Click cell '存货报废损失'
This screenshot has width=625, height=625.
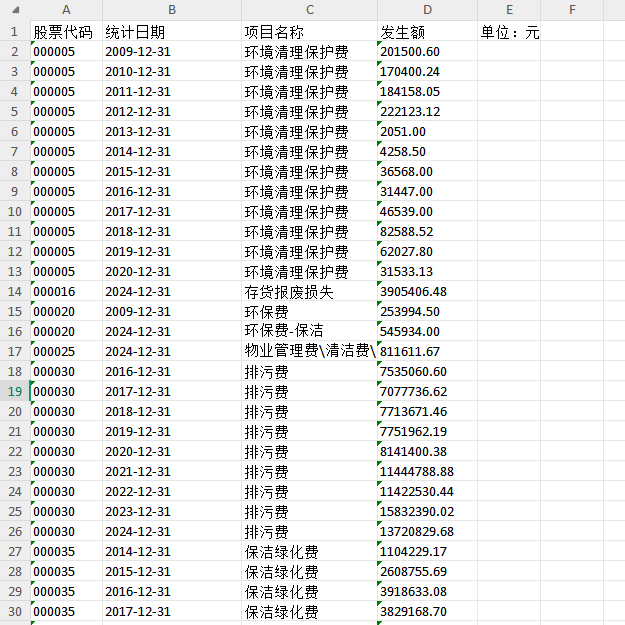click(x=309, y=291)
